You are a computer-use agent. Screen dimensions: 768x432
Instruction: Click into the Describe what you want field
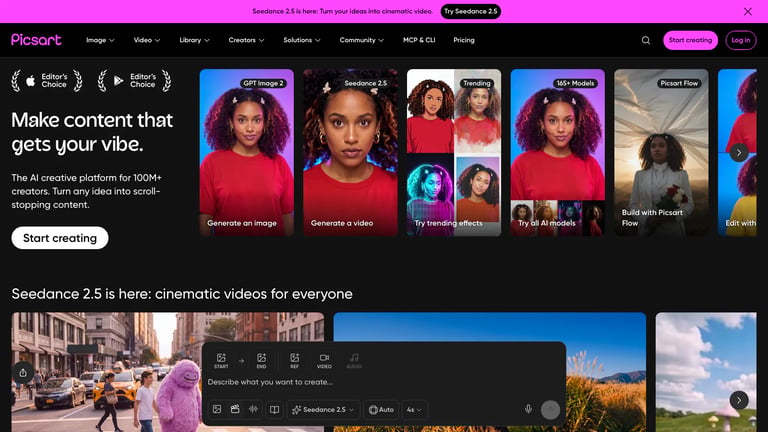click(x=384, y=382)
